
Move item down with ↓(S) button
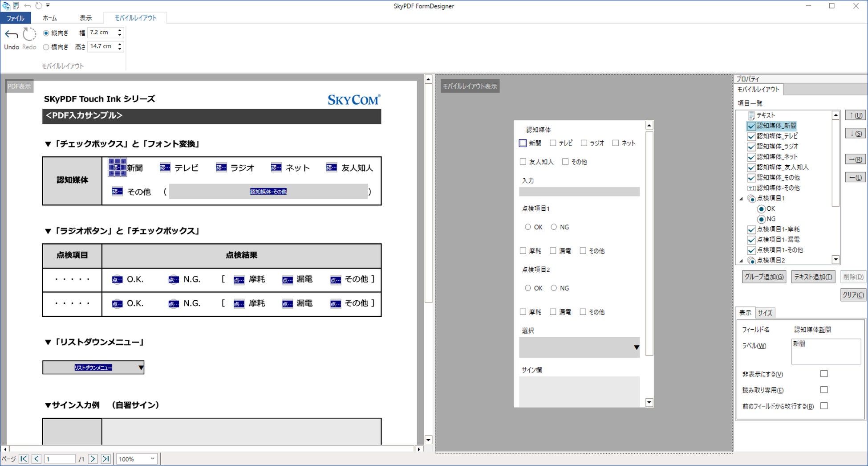tap(855, 133)
